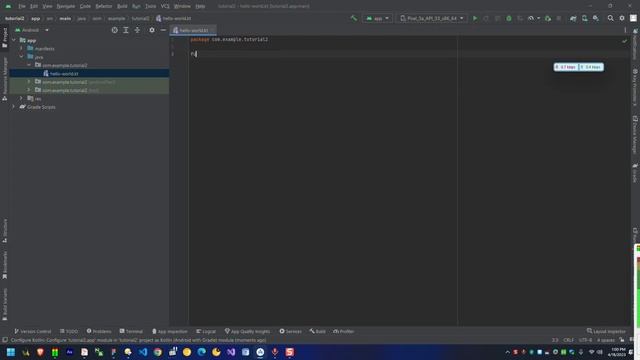Screen dimensions: 640x360
Task: Open Version Control tool window button
Action: 33,331
